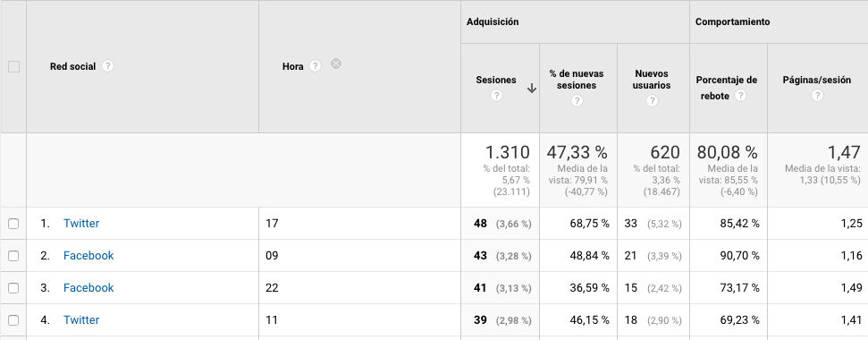This screenshot has height=340, width=868.
Task: Click bounce rate value 90,70 %
Action: click(740, 255)
